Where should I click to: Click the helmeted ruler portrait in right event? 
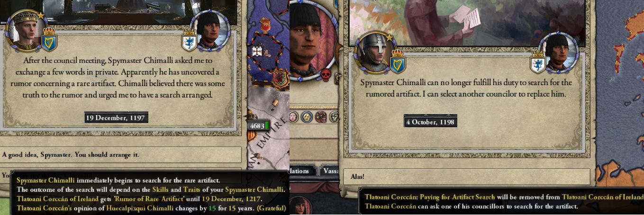[x=374, y=51]
